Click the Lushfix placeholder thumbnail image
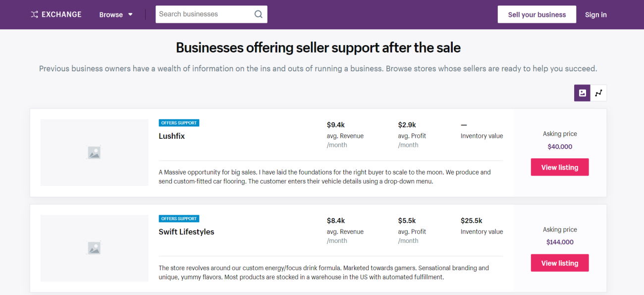Image resolution: width=644 pixels, height=295 pixels. click(x=94, y=153)
